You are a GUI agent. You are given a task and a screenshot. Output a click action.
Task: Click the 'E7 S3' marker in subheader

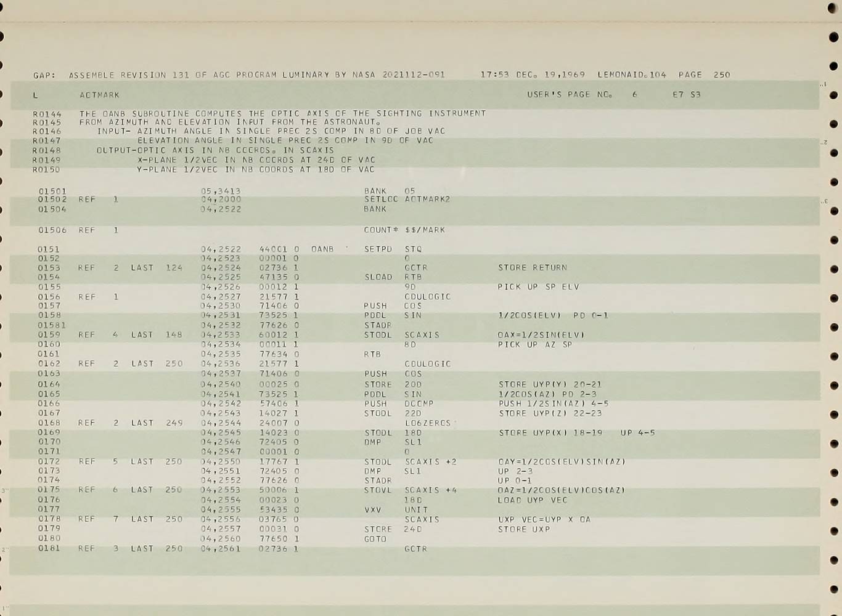point(687,95)
